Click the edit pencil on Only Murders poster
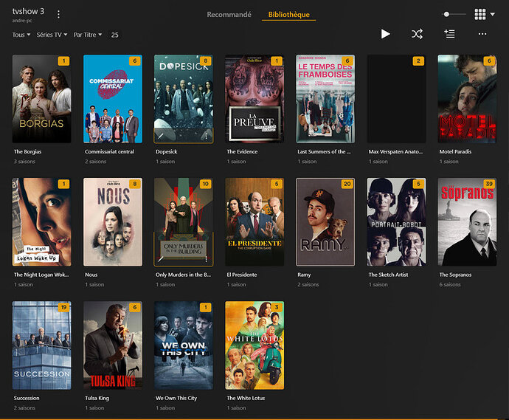Screen dimensions: 509x420 pyautogui.click(x=160, y=259)
